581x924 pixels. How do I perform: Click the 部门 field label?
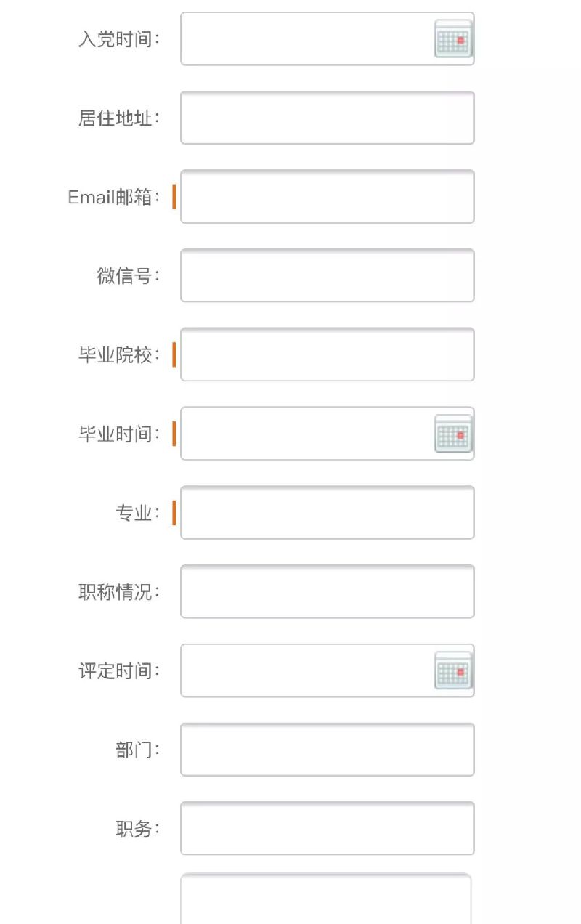point(137,750)
